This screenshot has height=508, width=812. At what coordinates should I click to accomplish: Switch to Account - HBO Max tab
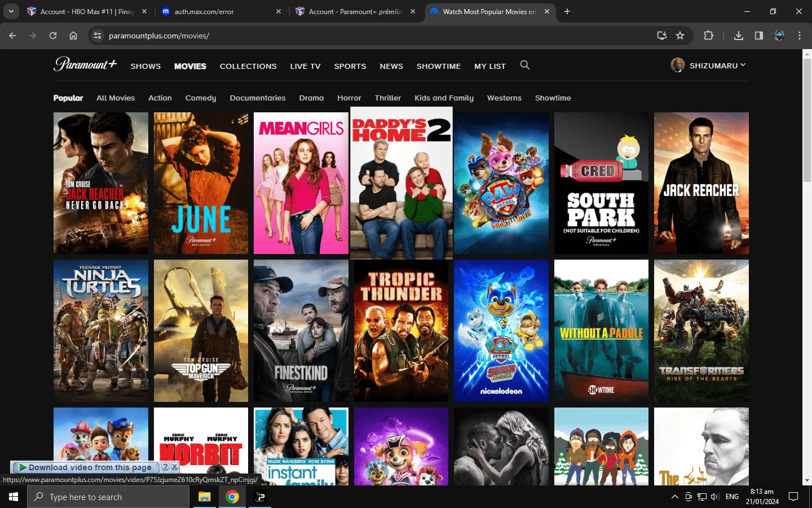[x=87, y=11]
